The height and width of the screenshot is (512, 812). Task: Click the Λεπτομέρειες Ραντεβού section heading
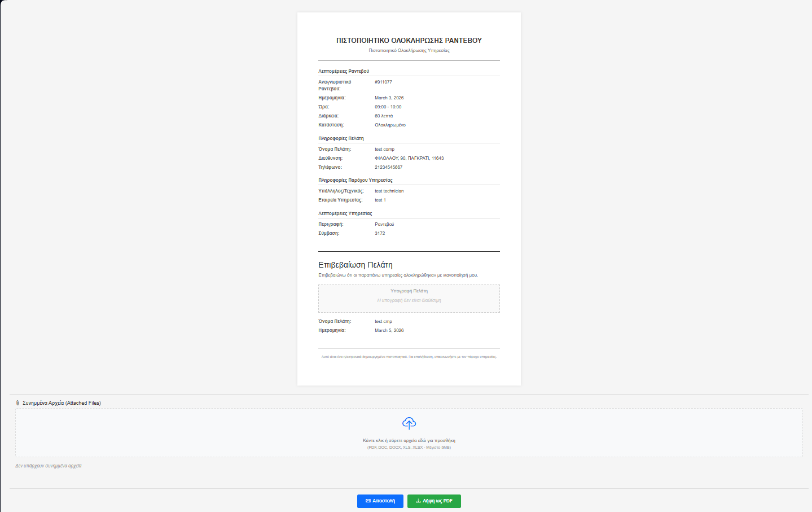pyautogui.click(x=344, y=71)
